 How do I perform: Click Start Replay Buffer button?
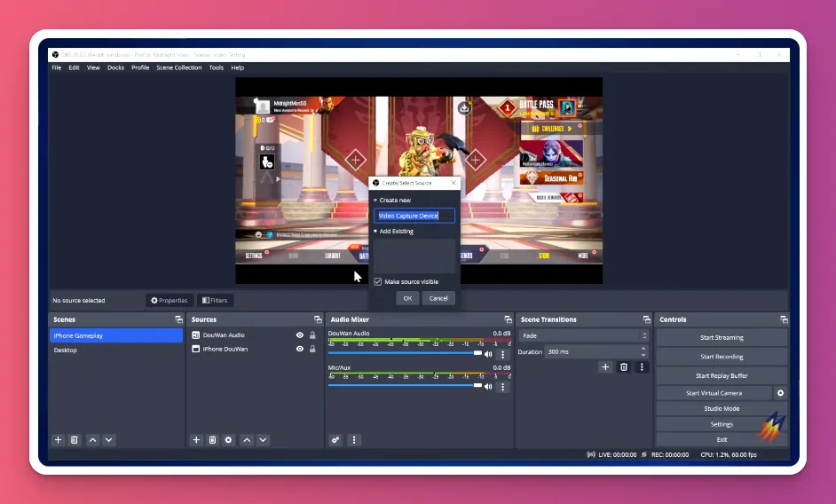click(722, 375)
